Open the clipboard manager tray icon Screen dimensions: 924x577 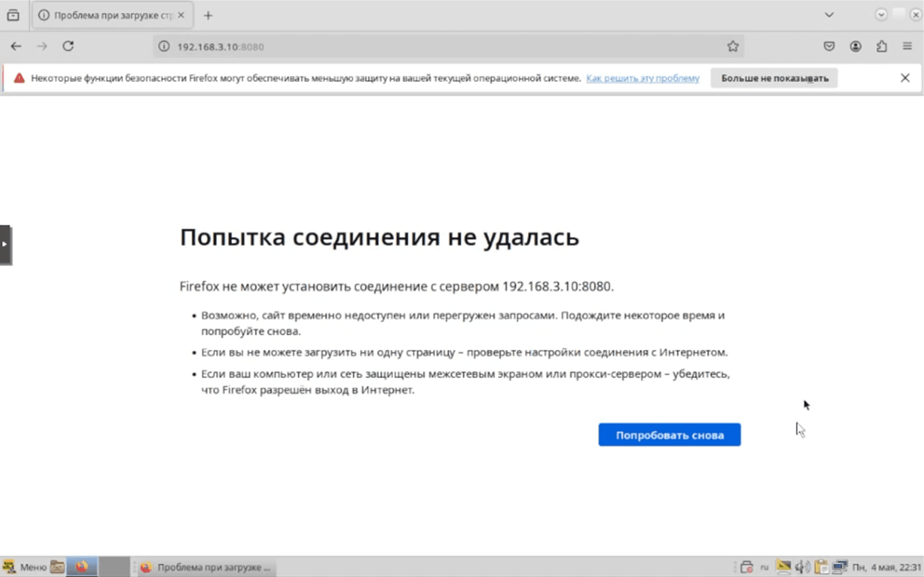click(x=821, y=567)
